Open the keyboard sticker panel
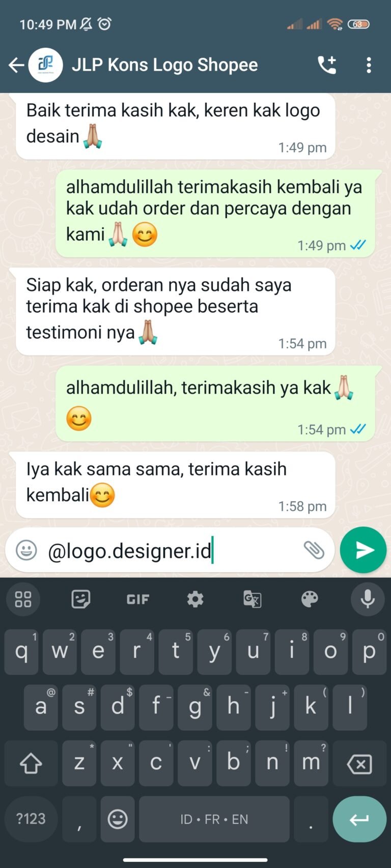Image resolution: width=391 pixels, height=868 pixels. [x=81, y=600]
